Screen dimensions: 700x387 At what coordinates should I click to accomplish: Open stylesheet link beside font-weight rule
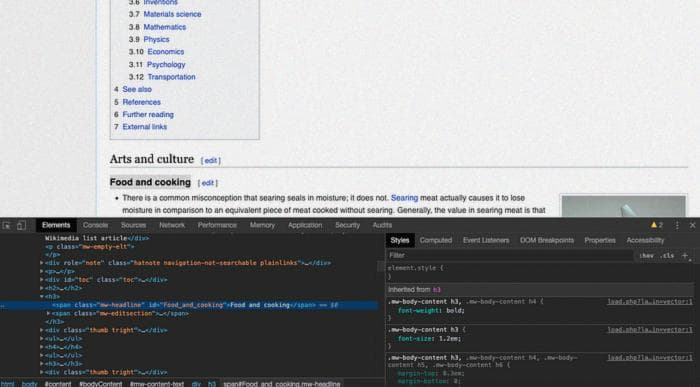[x=650, y=302]
